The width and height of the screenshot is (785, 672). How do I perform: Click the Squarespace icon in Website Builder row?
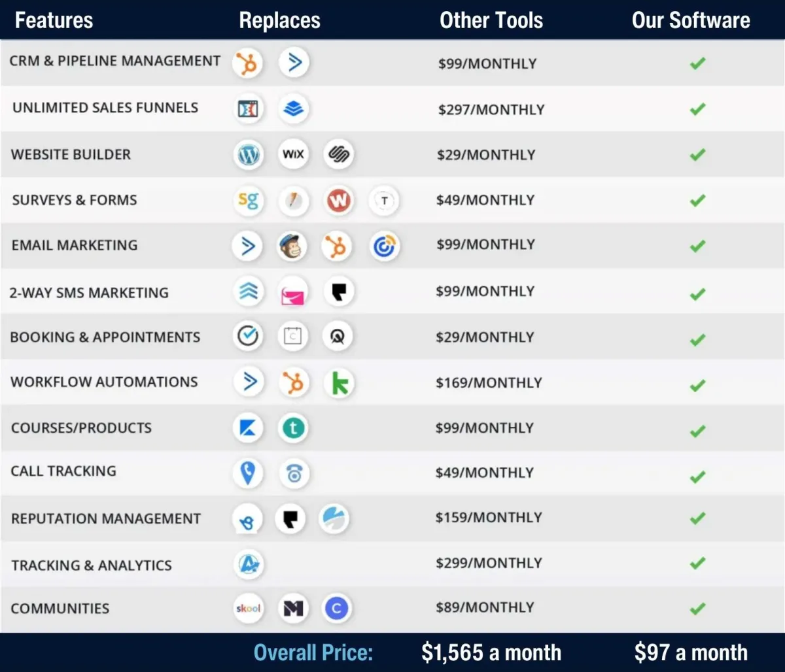(x=339, y=155)
